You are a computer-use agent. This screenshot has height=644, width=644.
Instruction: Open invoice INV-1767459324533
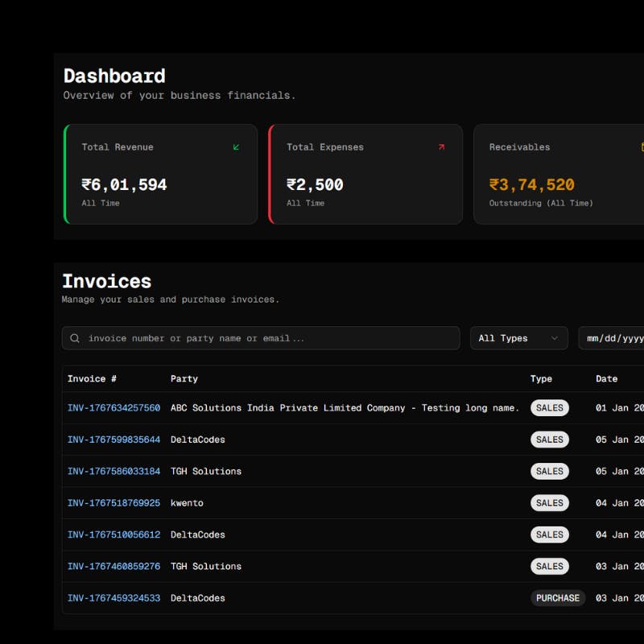click(114, 598)
